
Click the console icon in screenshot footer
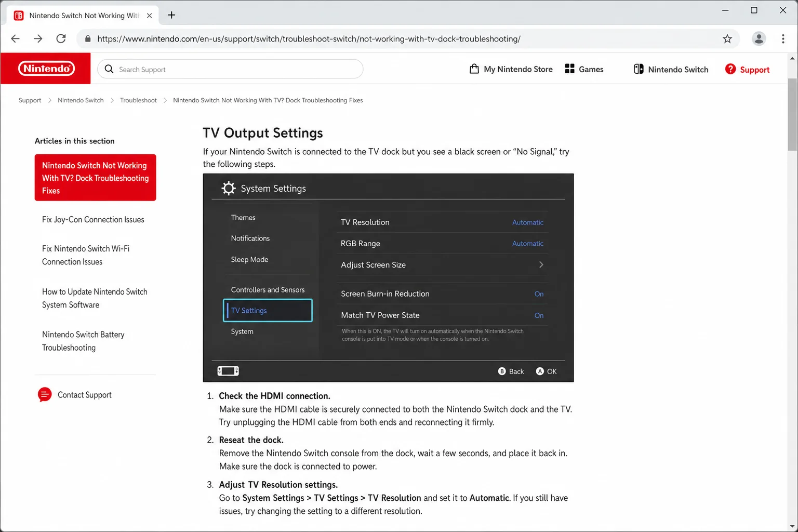(228, 371)
